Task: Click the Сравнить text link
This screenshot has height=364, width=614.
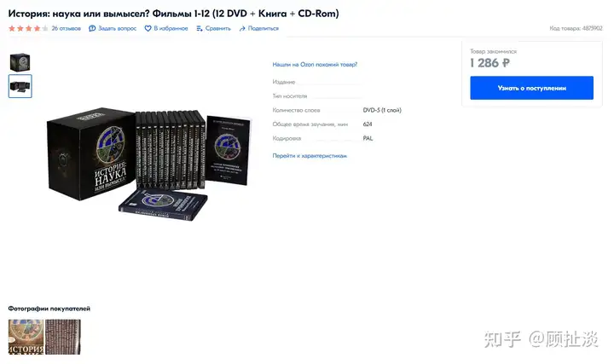Action: pos(218,28)
